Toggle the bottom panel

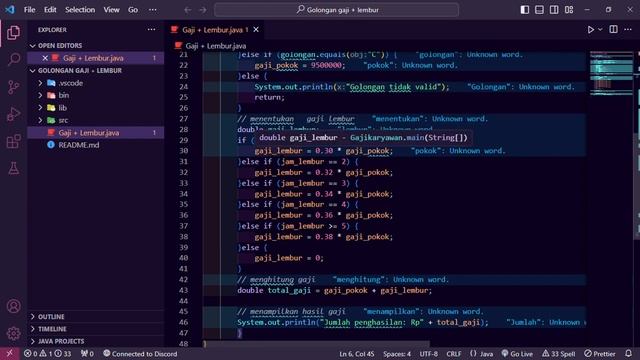539,10
